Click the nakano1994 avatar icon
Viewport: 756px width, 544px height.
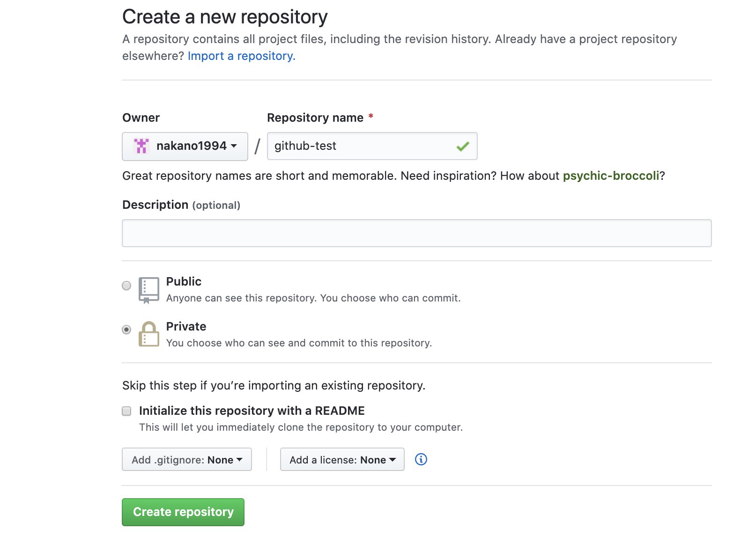pos(141,146)
